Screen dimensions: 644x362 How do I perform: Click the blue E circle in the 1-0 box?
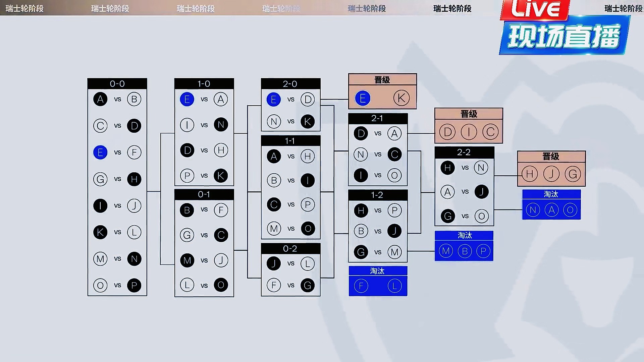pos(187,100)
